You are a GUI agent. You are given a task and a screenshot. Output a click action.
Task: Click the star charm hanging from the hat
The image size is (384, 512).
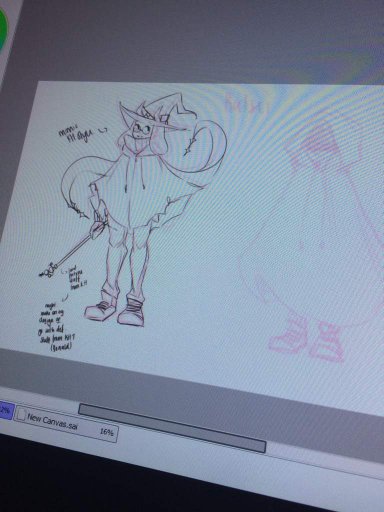point(189,145)
